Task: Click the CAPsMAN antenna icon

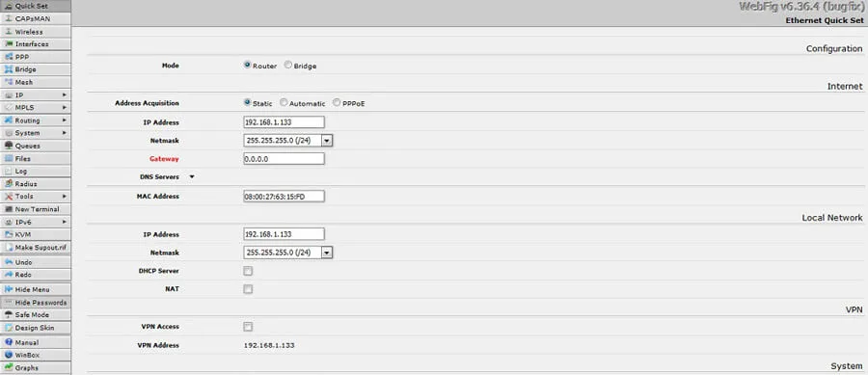Action: click(9, 19)
